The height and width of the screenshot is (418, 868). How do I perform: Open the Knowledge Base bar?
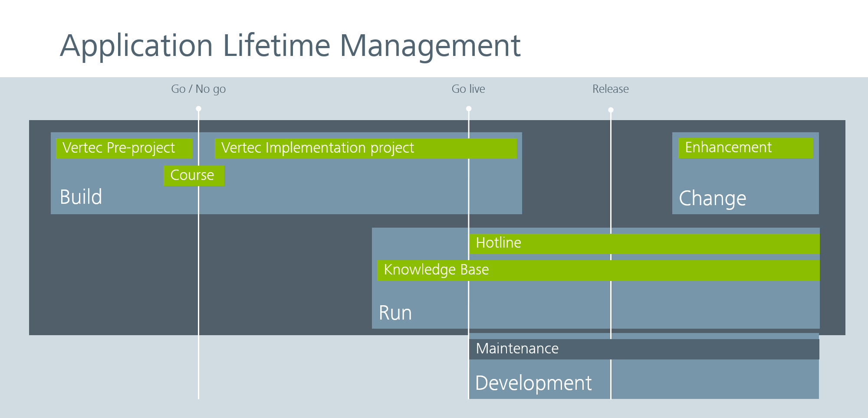click(598, 270)
